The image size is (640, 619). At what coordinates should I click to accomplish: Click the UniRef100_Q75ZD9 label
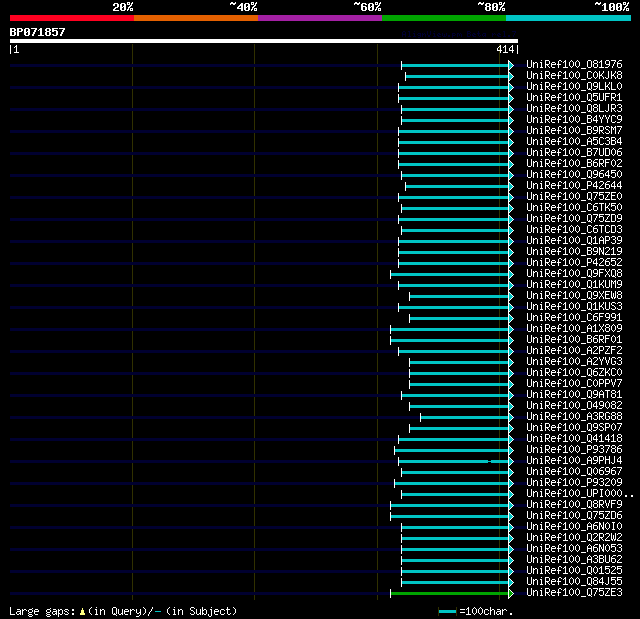pos(574,219)
